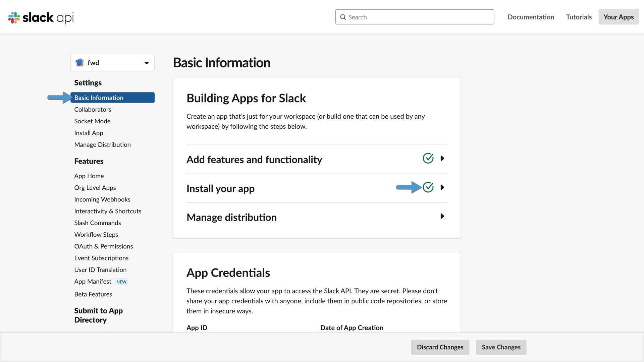Expand the Manage distribution section

(442, 216)
